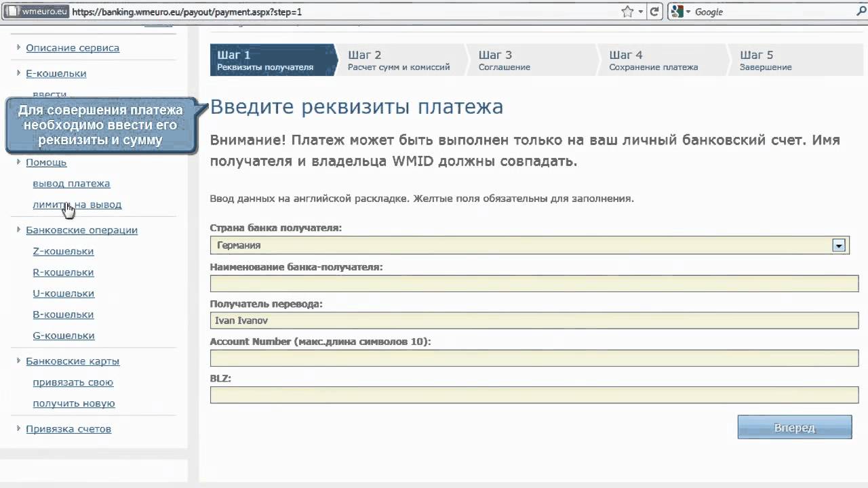Open the Банковские операции link
868x488 pixels.
tap(81, 230)
